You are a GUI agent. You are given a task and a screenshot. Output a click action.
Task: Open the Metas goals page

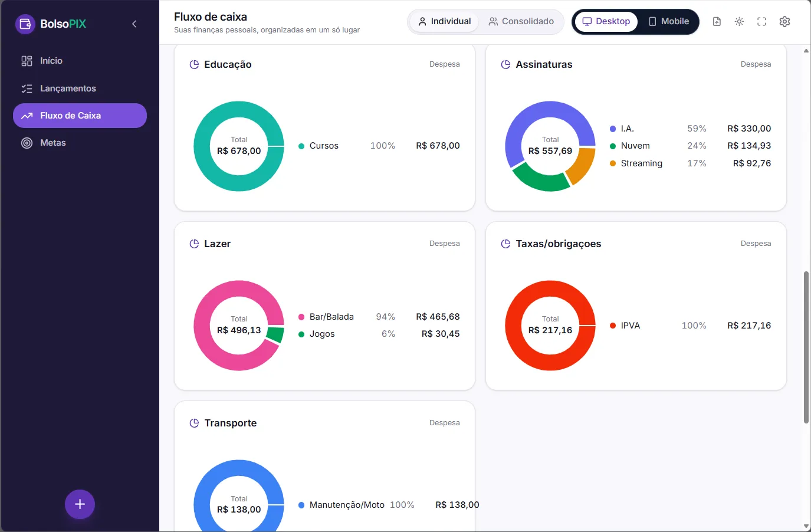pyautogui.click(x=80, y=143)
